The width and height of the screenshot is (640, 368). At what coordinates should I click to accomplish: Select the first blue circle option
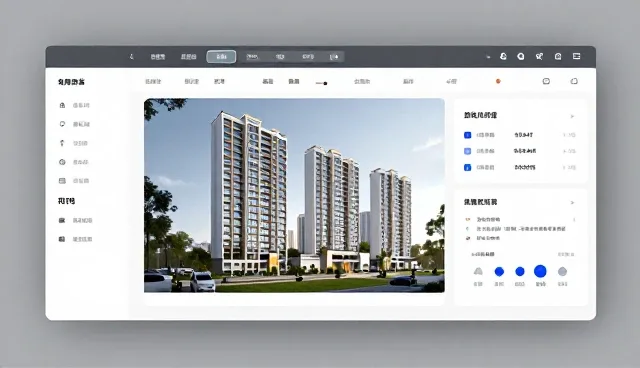pos(499,271)
